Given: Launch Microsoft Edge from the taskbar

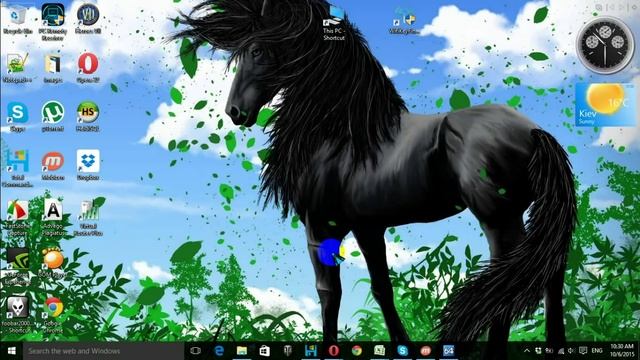Looking at the screenshot, I should pyautogui.click(x=219, y=351).
